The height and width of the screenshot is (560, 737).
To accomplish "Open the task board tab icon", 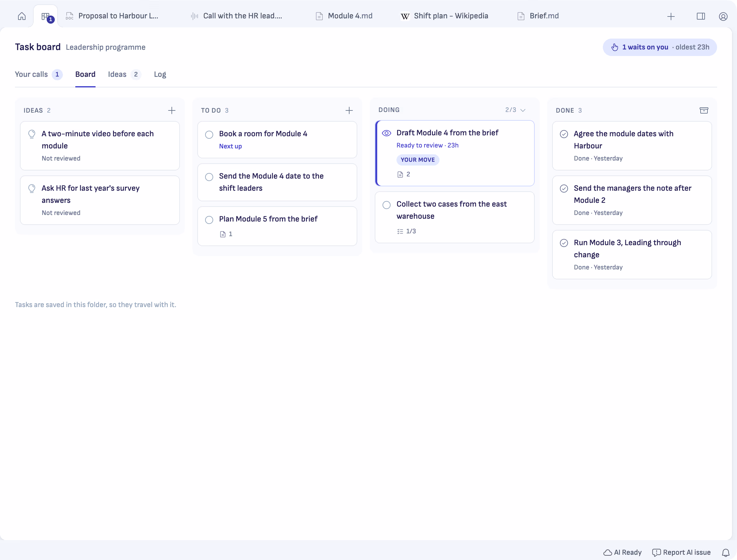I will point(46,16).
